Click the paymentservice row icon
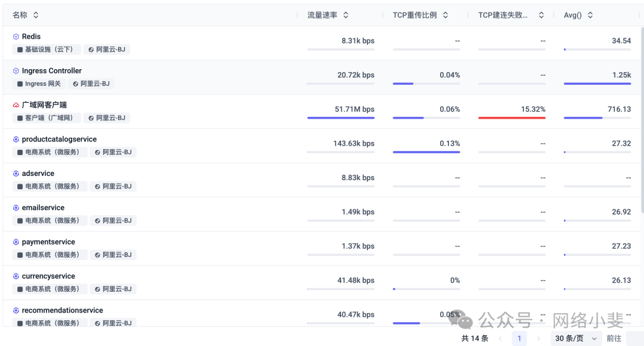The height and width of the screenshot is (346, 644). click(x=16, y=242)
